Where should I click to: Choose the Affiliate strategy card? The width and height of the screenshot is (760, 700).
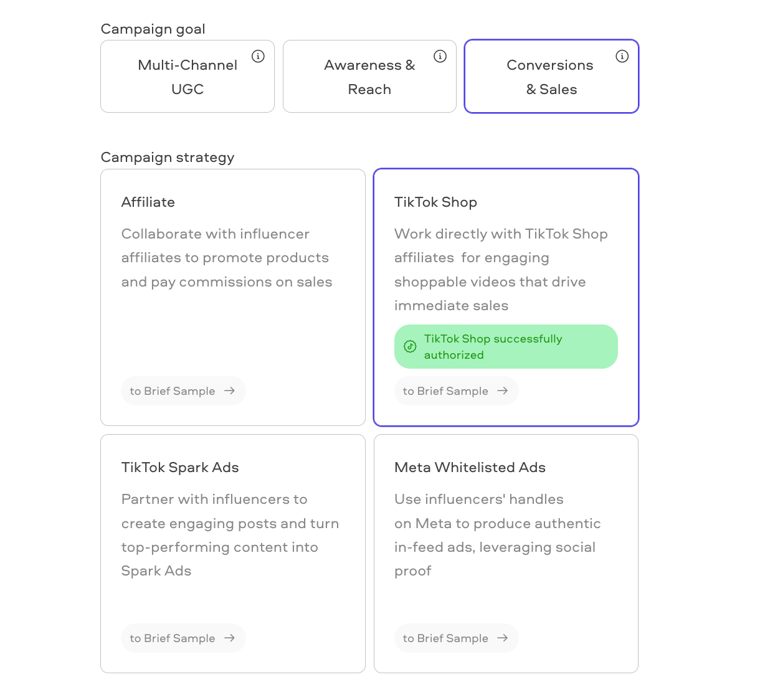click(x=233, y=298)
